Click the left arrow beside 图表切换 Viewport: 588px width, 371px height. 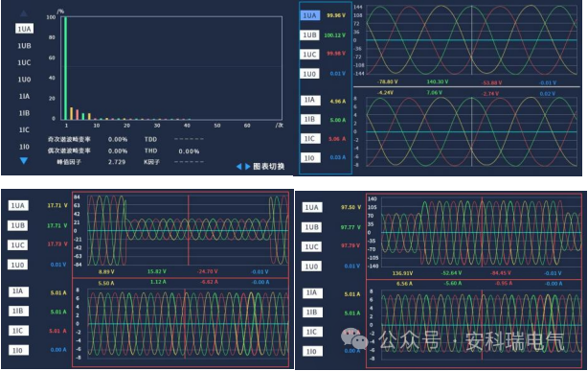pyautogui.click(x=238, y=167)
